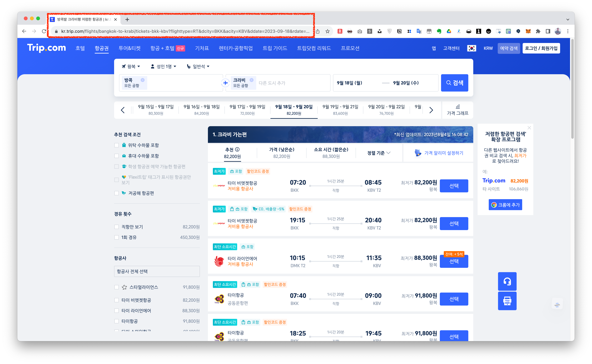Viewport: 592px width, 364px height.
Task: Expand the tab search chevron in Chrome
Action: pyautogui.click(x=568, y=19)
